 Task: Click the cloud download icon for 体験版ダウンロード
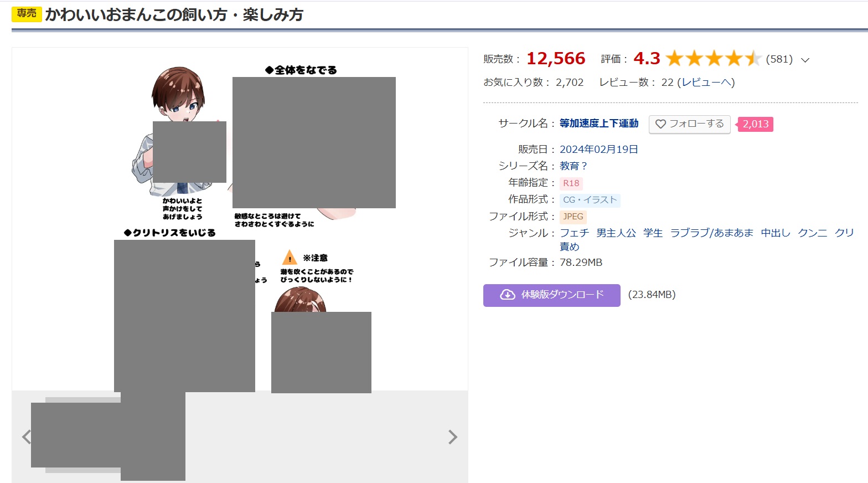pos(507,295)
